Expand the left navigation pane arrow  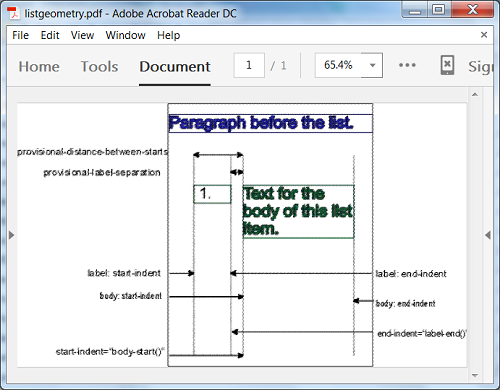11,235
